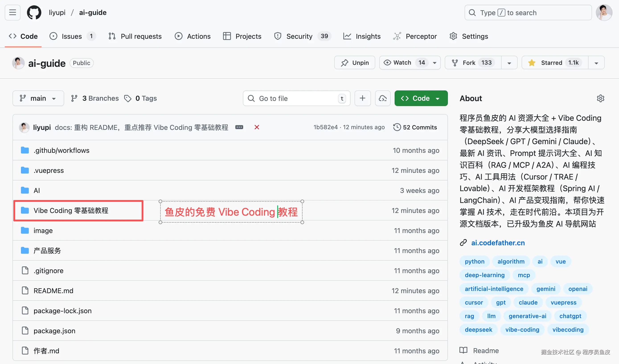Image resolution: width=619 pixels, height=364 pixels.
Task: Open the main branch selector
Action: [x=38, y=98]
